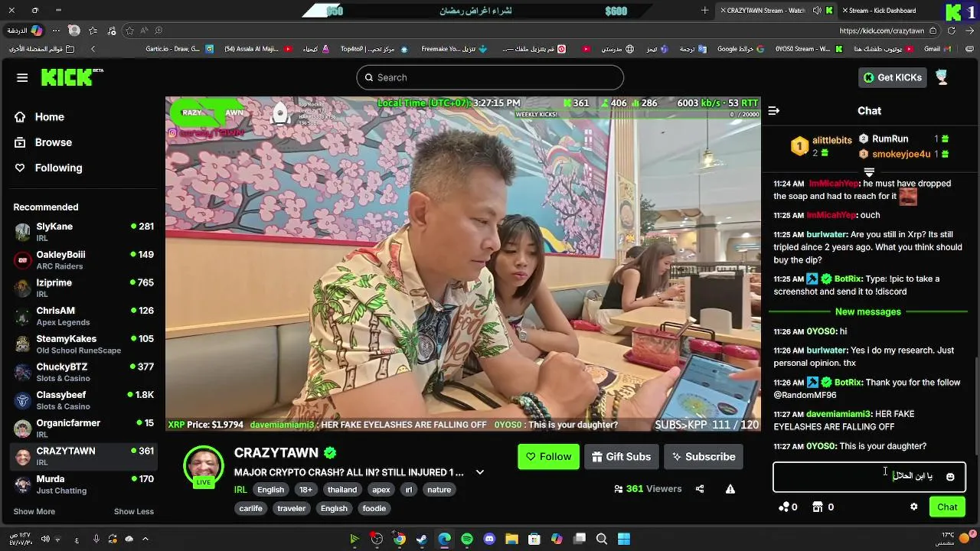Open the OYOSO Stream bookmark
Screen dimensions: 980x551
(808, 49)
